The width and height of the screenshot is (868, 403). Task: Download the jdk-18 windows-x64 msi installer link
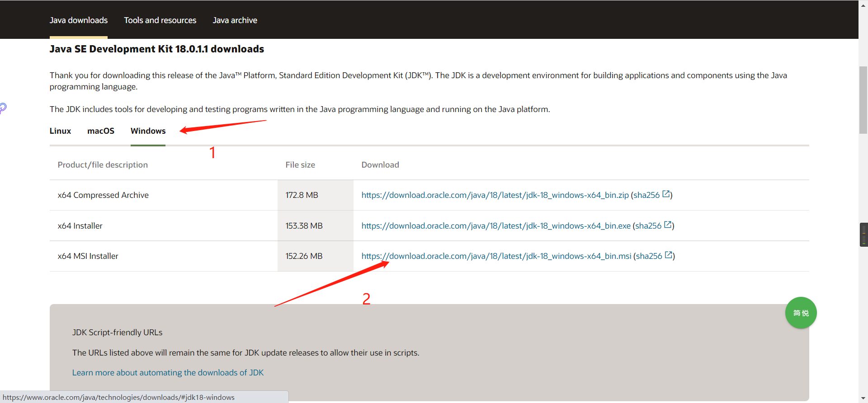496,256
